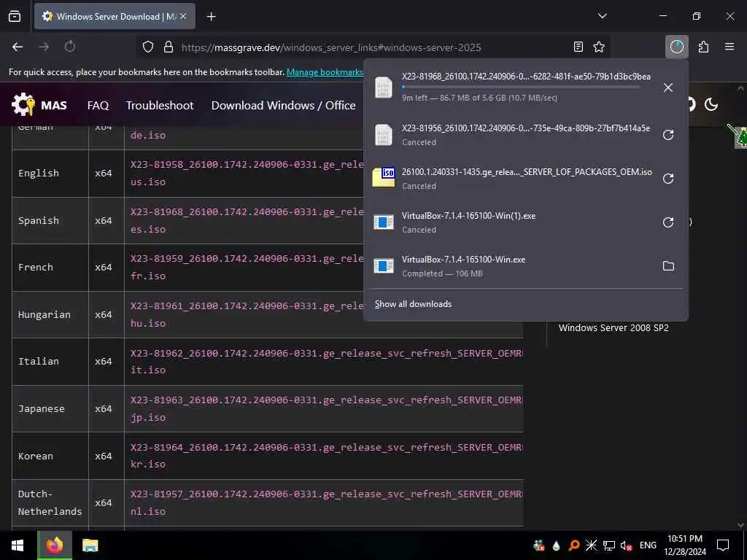Reload the current page
Image resolution: width=747 pixels, height=560 pixels.
tap(69, 47)
